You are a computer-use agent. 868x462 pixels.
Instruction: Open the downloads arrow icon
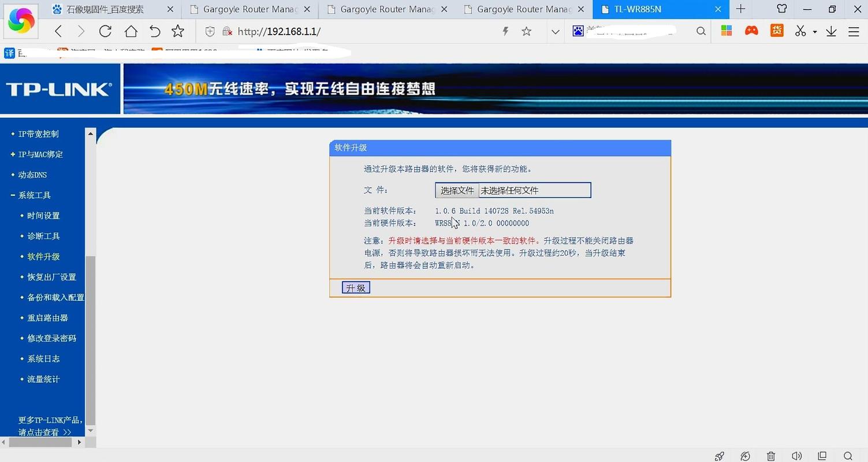831,31
